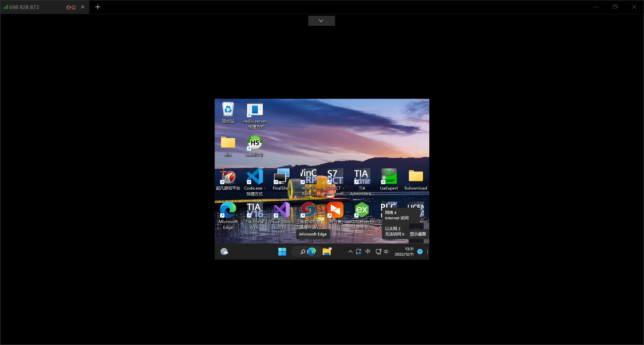
Task: Click the sync/update tray icon
Action: pos(359,252)
